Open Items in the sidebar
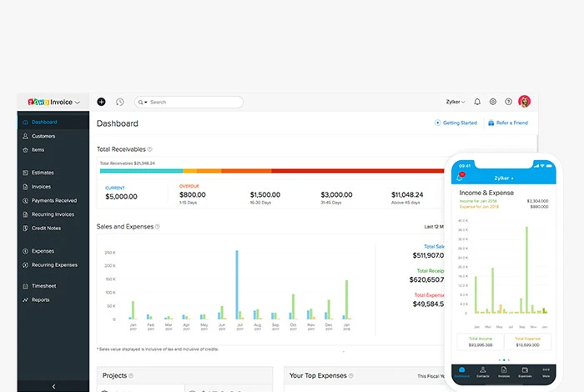Viewport: 584px width, 392px height. [53, 150]
